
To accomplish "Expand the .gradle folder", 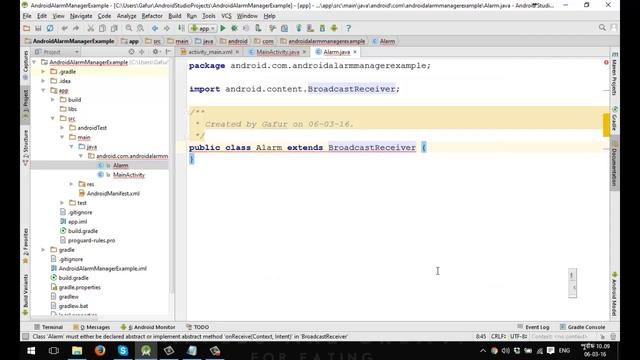I will coord(43,71).
